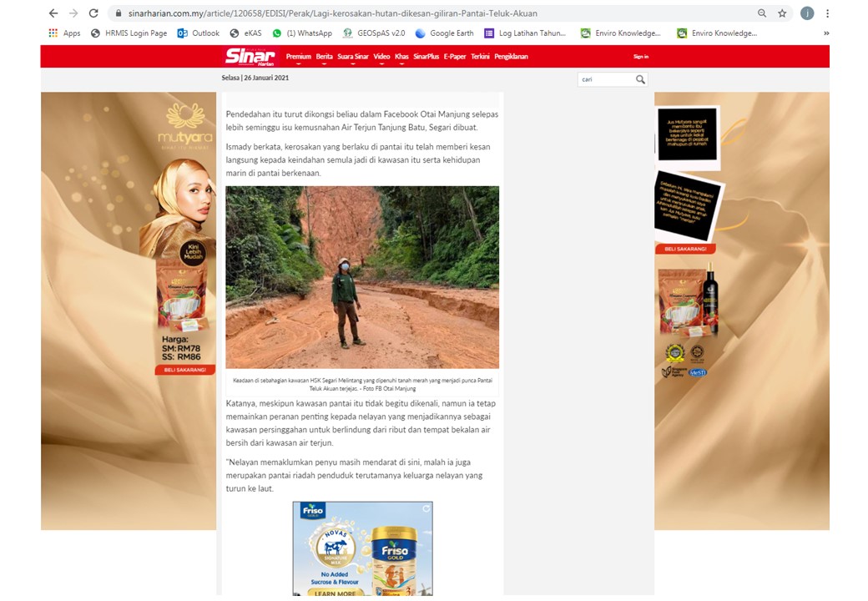The image size is (868, 601).
Task: Click the date text Selasa | 26 Januari 2021
Action: click(x=255, y=78)
